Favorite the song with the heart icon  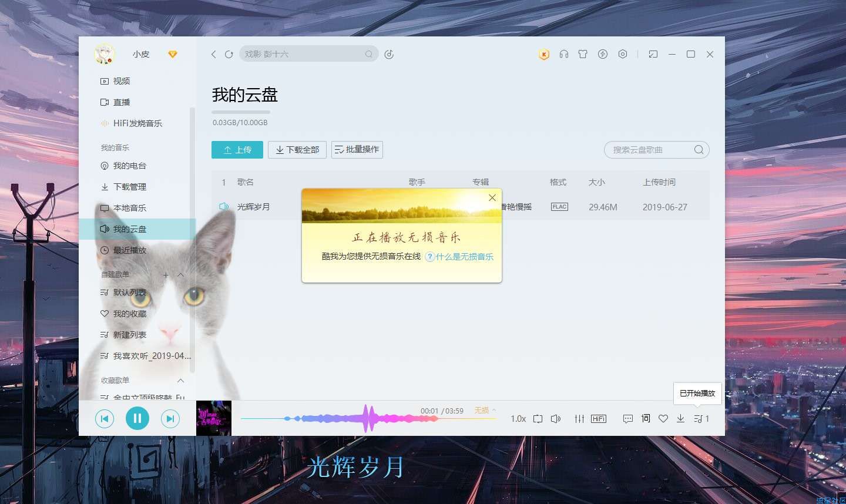(663, 419)
